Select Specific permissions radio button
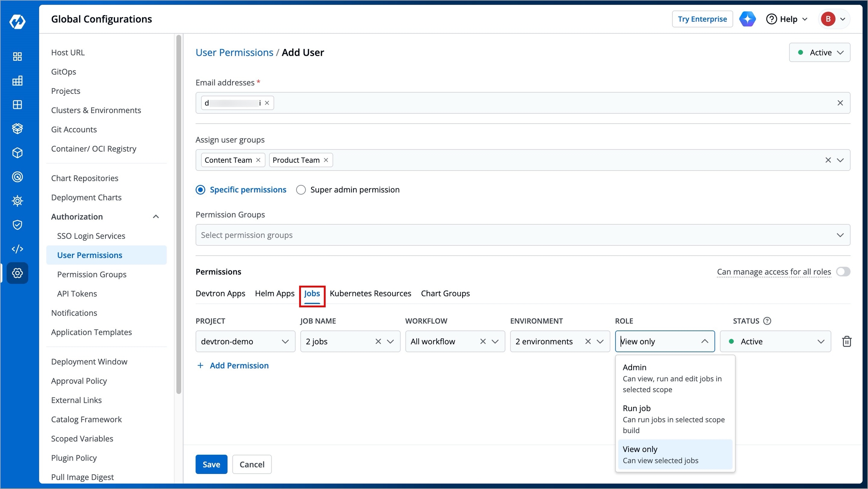This screenshot has height=489, width=868. coord(200,190)
